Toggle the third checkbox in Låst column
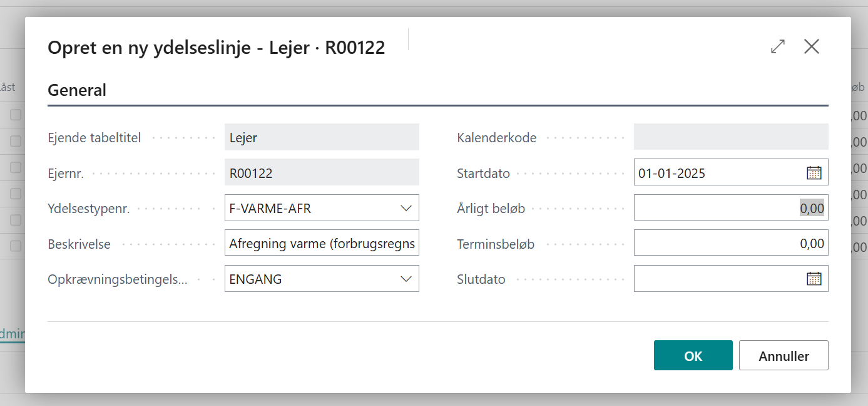 [16, 167]
